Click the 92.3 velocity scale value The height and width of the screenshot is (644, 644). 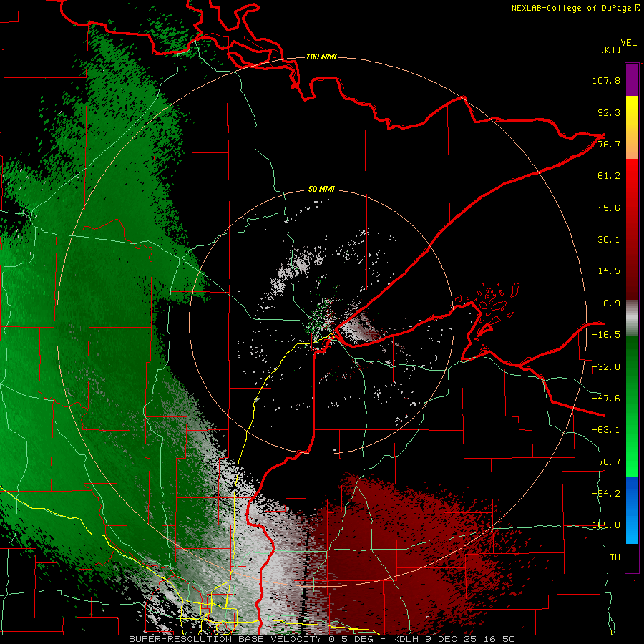point(609,112)
